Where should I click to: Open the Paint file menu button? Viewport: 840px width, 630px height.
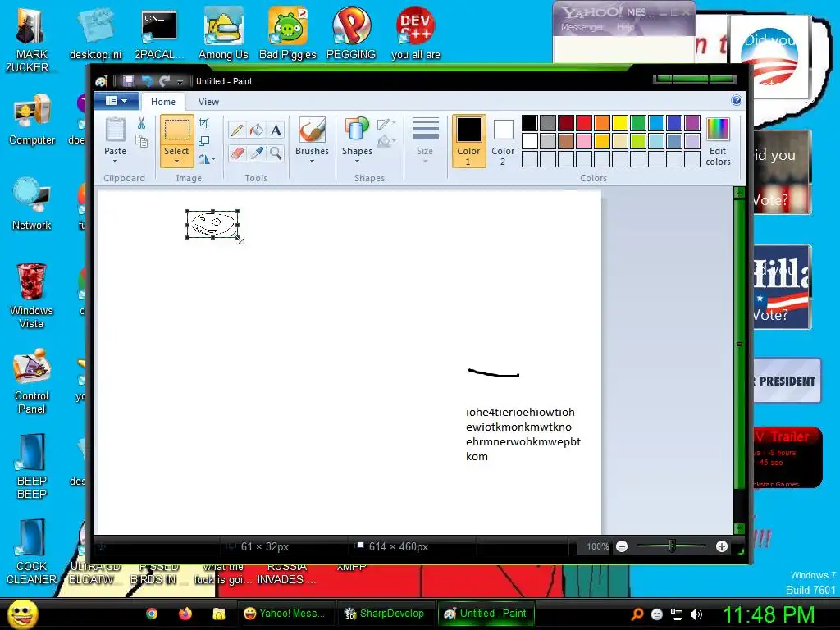[x=116, y=101]
